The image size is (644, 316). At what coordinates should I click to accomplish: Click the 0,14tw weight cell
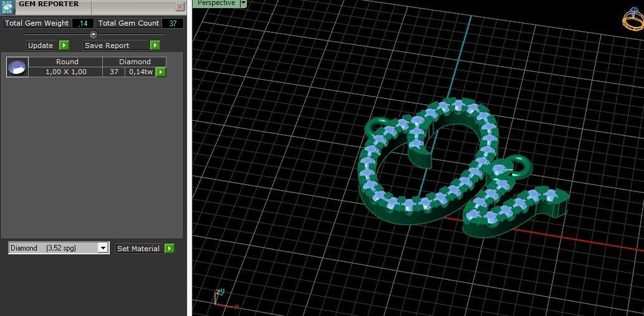click(140, 72)
